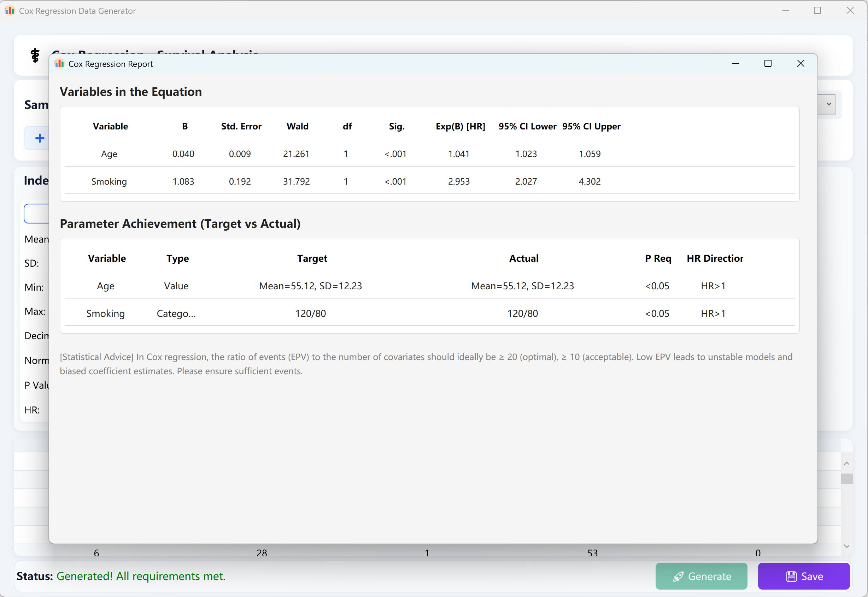The height and width of the screenshot is (597, 868).
Task: Click the Parameter Achievement heading
Action: coord(180,224)
